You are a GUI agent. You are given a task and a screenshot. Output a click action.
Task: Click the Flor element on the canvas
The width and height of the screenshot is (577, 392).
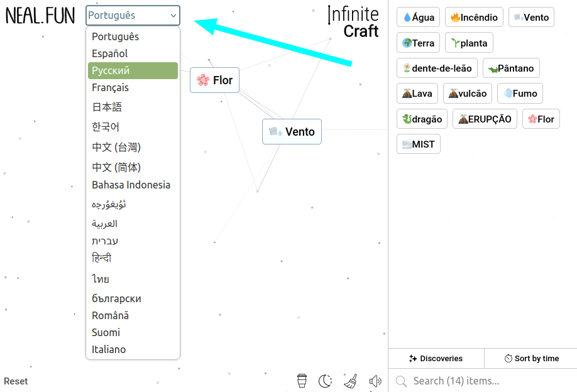(x=214, y=80)
